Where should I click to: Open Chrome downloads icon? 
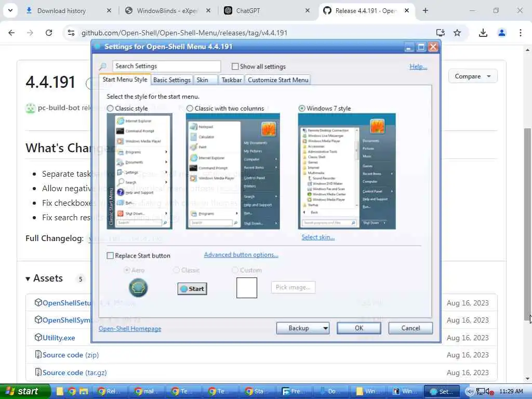point(483,33)
